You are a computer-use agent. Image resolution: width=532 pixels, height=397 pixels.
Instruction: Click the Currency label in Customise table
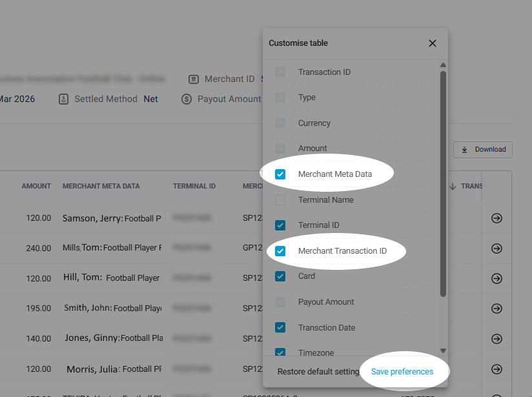pos(314,123)
